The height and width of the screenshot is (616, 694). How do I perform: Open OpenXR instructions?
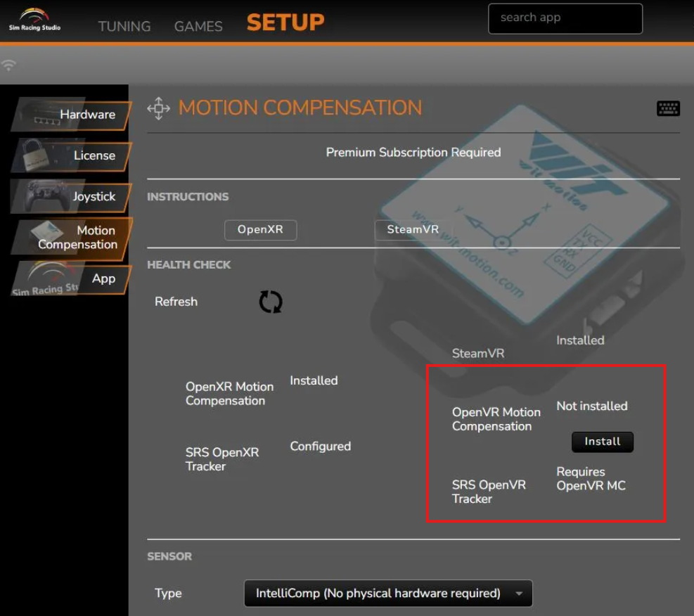pyautogui.click(x=260, y=230)
